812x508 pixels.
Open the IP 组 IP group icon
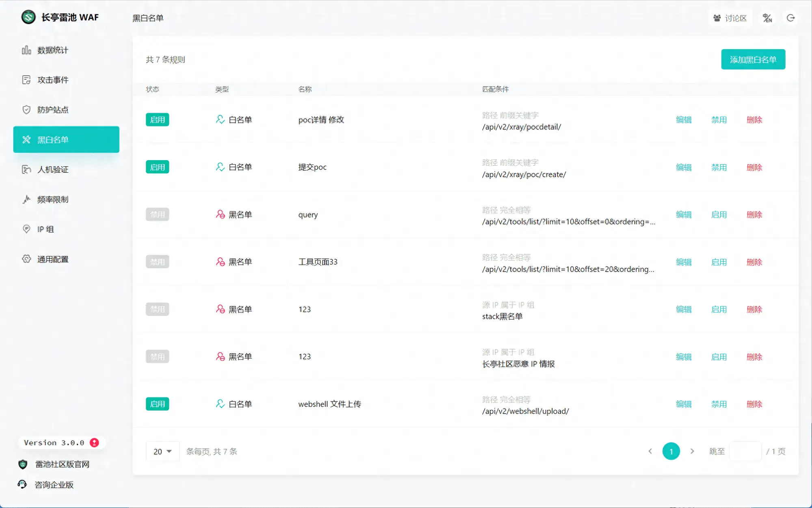tap(26, 229)
